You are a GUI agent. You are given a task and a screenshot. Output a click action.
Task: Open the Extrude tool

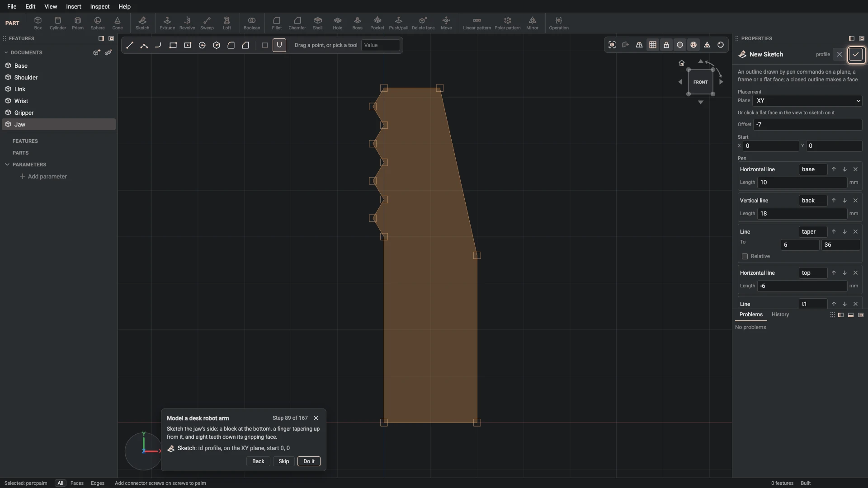click(x=167, y=23)
